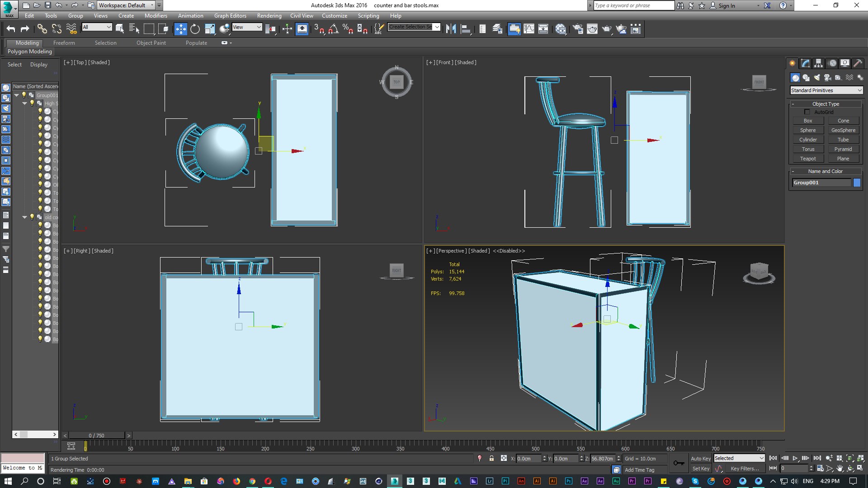Click the Mirror tool icon
Viewport: 868px width, 488px height.
(x=451, y=29)
